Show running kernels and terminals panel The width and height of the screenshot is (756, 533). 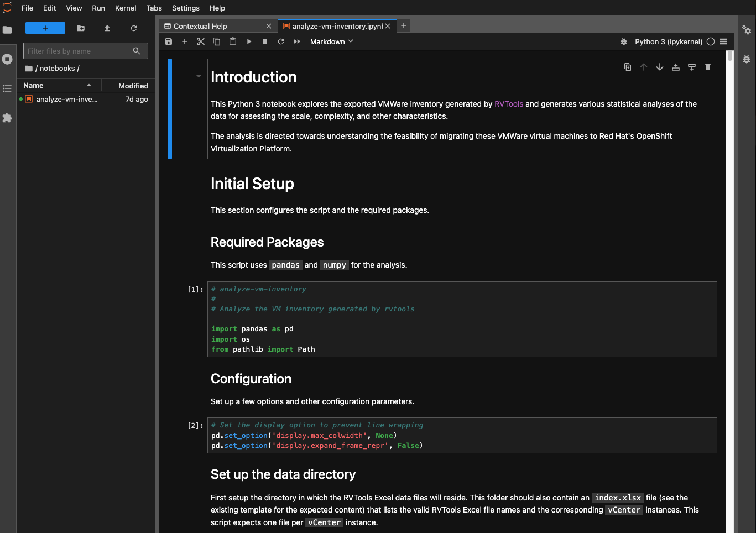pos(7,59)
